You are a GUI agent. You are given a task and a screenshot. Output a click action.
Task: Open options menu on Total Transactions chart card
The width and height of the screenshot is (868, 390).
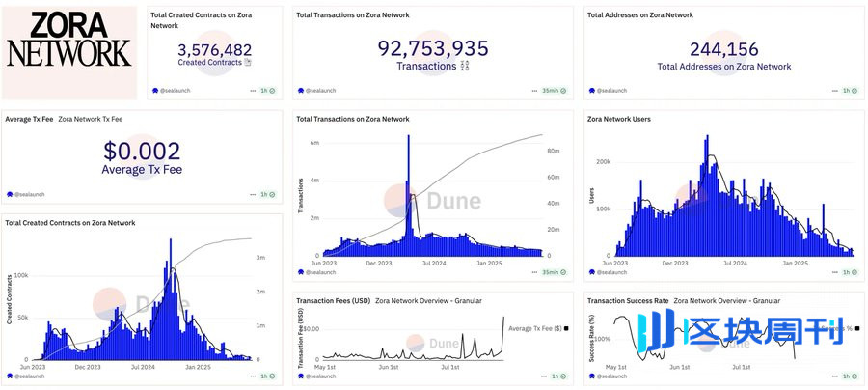click(x=534, y=272)
